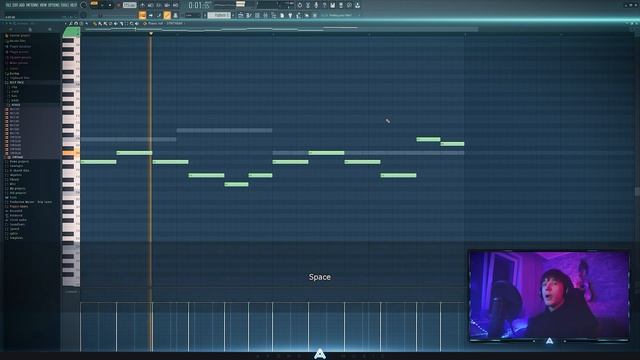Image resolution: width=640 pixels, height=360 pixels.
Task: Open the FILE menu
Action: (8, 5)
